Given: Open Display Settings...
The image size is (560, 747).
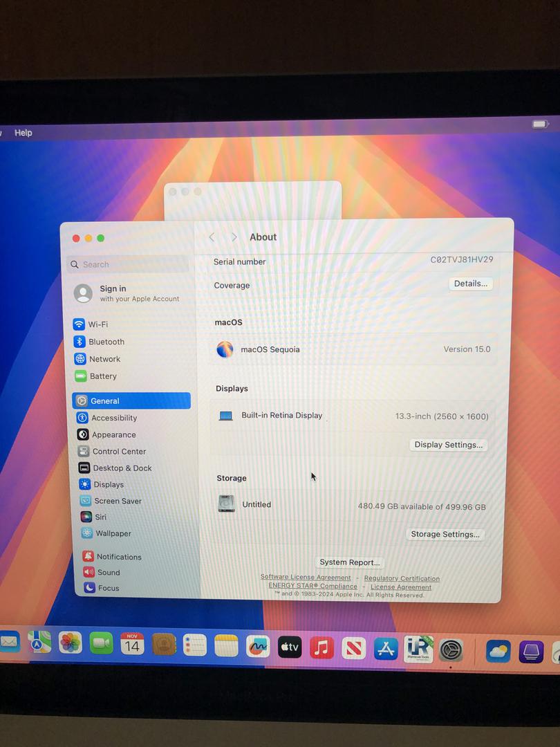Looking at the screenshot, I should click(449, 445).
